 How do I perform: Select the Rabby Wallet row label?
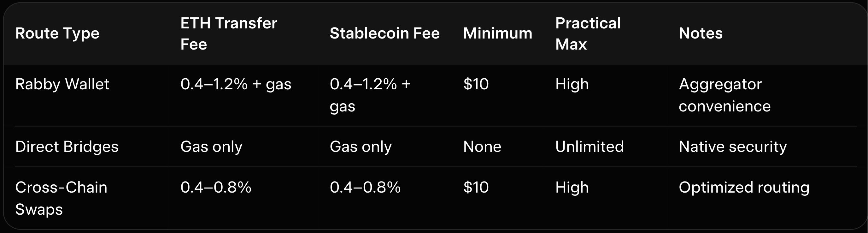coord(62,84)
